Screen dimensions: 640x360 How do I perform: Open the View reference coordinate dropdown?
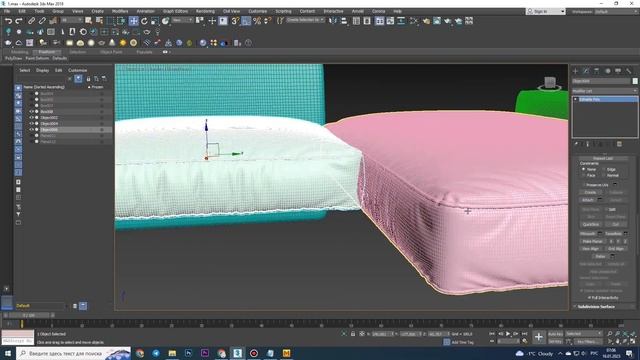click(x=182, y=20)
